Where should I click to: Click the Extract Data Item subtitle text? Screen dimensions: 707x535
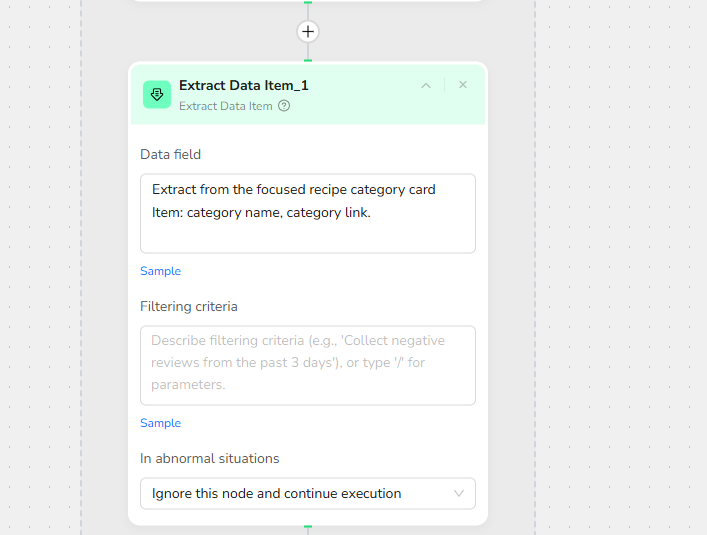point(225,106)
